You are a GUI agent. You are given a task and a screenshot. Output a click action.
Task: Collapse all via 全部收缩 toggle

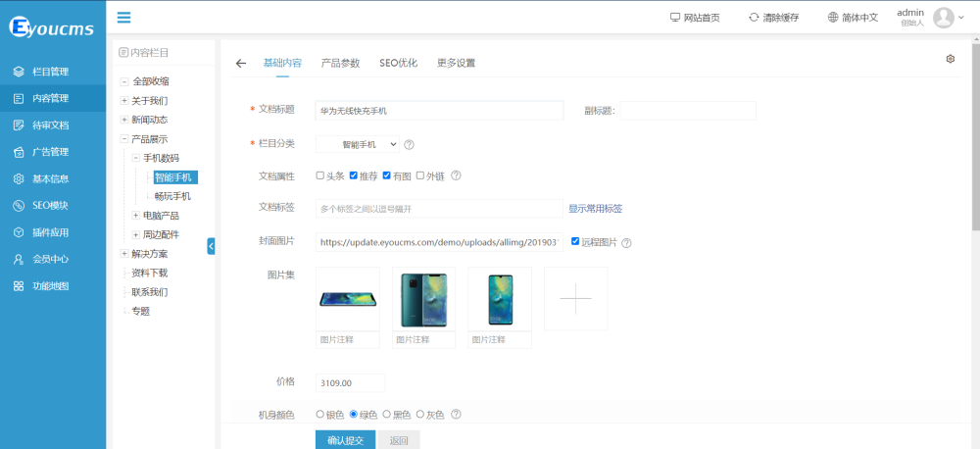[x=124, y=81]
